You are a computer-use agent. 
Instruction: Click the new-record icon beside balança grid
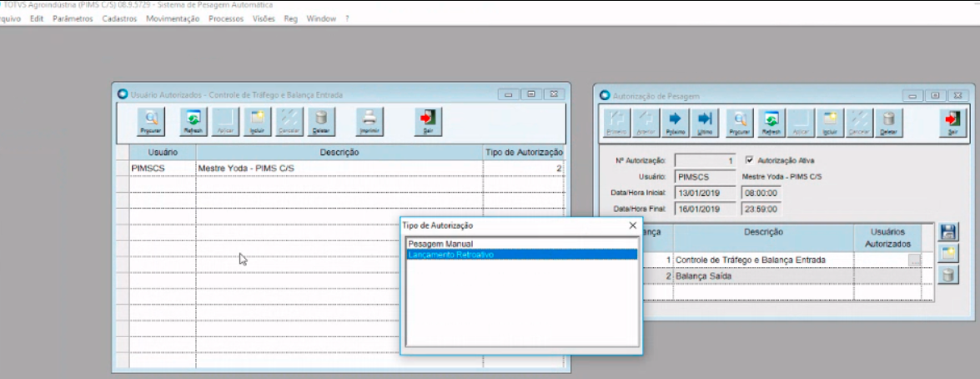948,253
